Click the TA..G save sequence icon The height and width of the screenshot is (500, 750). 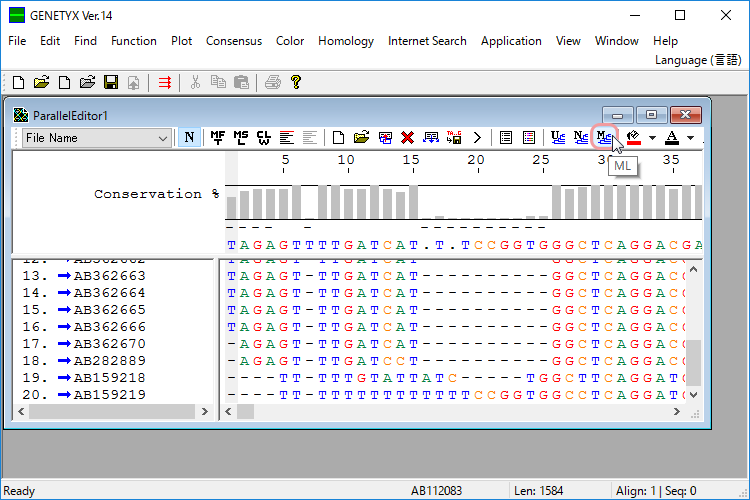(454, 138)
